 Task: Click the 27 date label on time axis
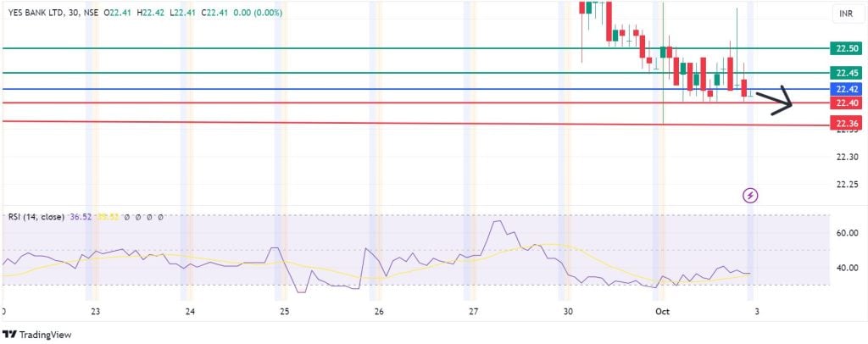[473, 311]
